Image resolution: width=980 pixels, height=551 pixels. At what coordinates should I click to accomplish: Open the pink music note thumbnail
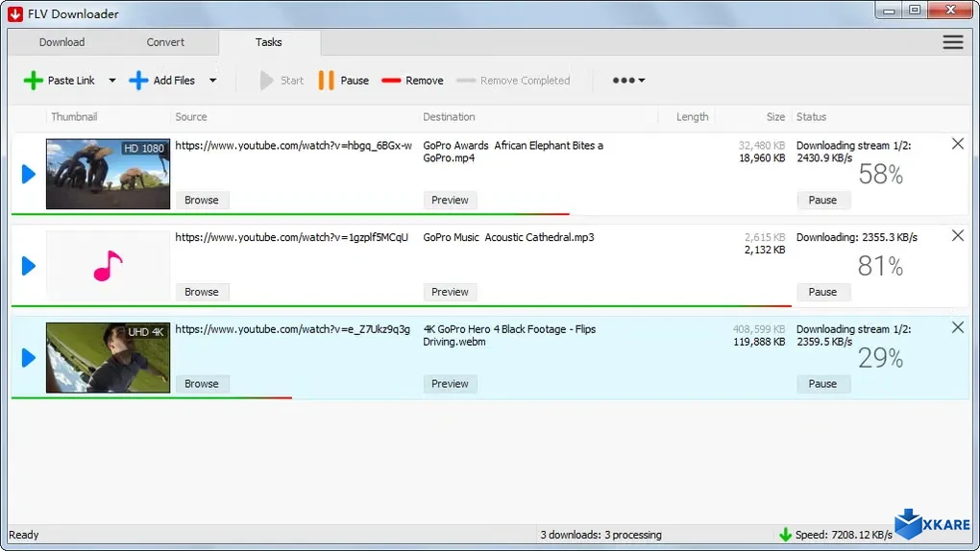109,266
